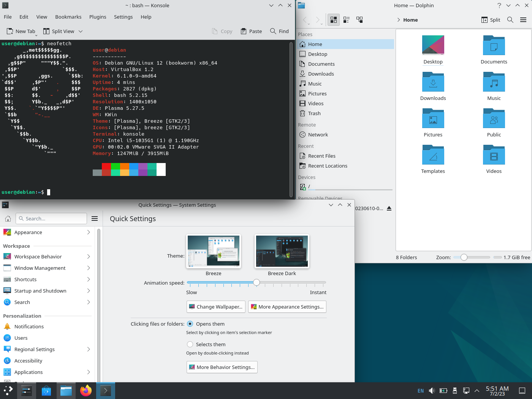Open Notifications section in System Settings sidebar

point(28,326)
